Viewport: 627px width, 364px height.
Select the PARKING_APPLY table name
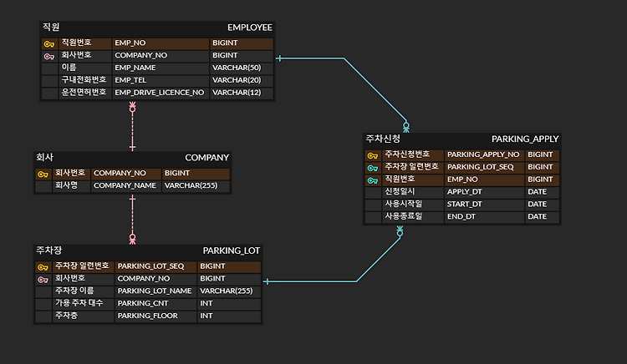click(525, 139)
